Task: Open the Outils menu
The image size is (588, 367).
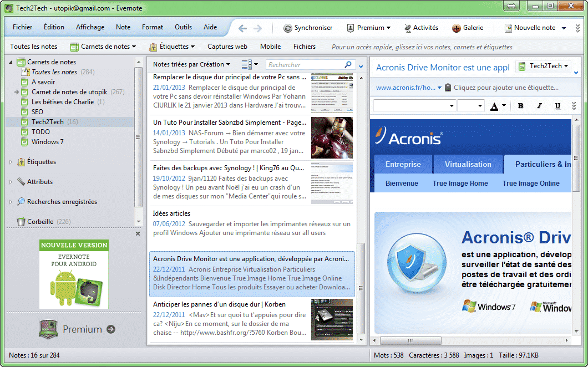Action: pyautogui.click(x=183, y=27)
